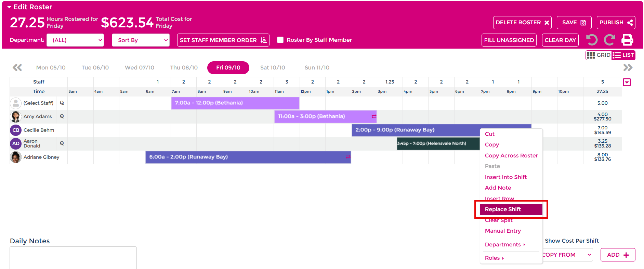
Task: Collapse the Edit Roster section
Action: (x=9, y=7)
